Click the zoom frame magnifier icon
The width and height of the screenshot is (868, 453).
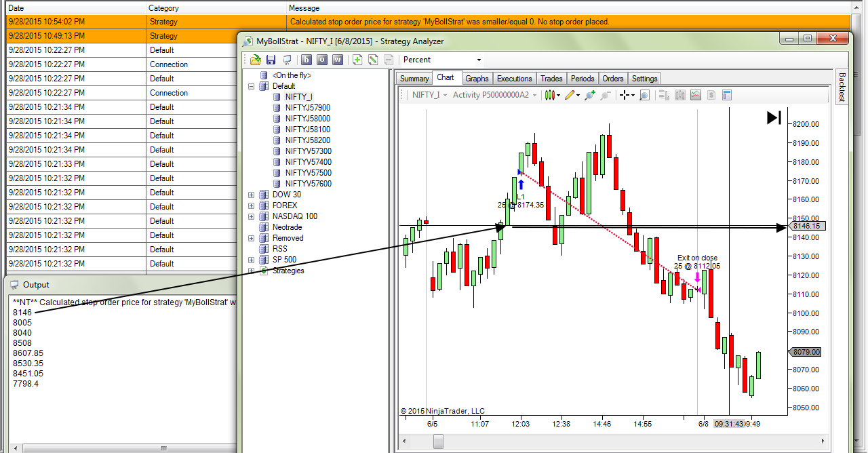pyautogui.click(x=644, y=95)
